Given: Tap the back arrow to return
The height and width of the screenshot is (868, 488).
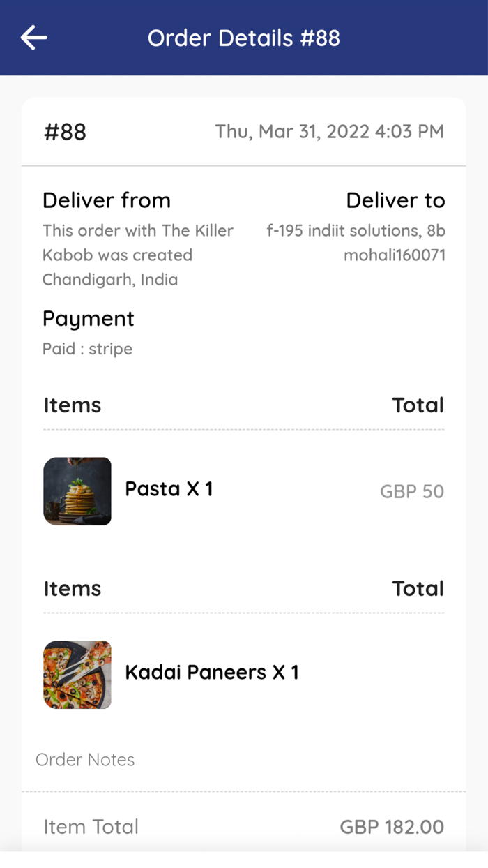Looking at the screenshot, I should 33,38.
